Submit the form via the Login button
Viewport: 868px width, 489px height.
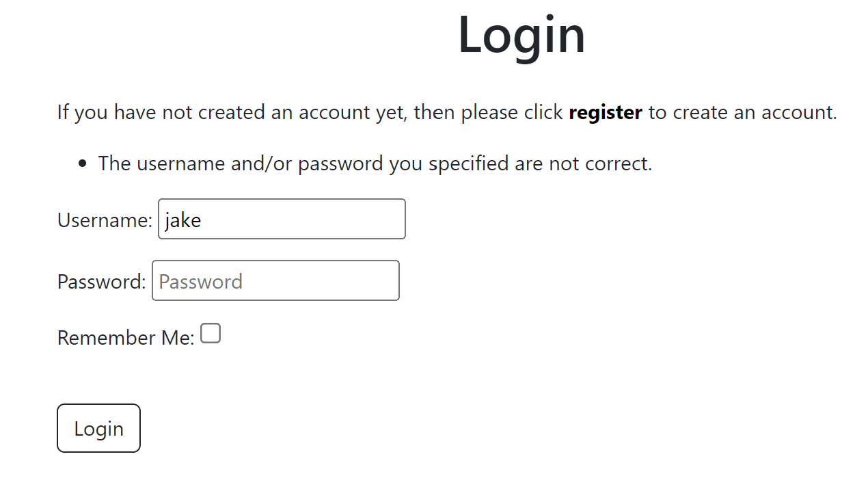click(98, 428)
